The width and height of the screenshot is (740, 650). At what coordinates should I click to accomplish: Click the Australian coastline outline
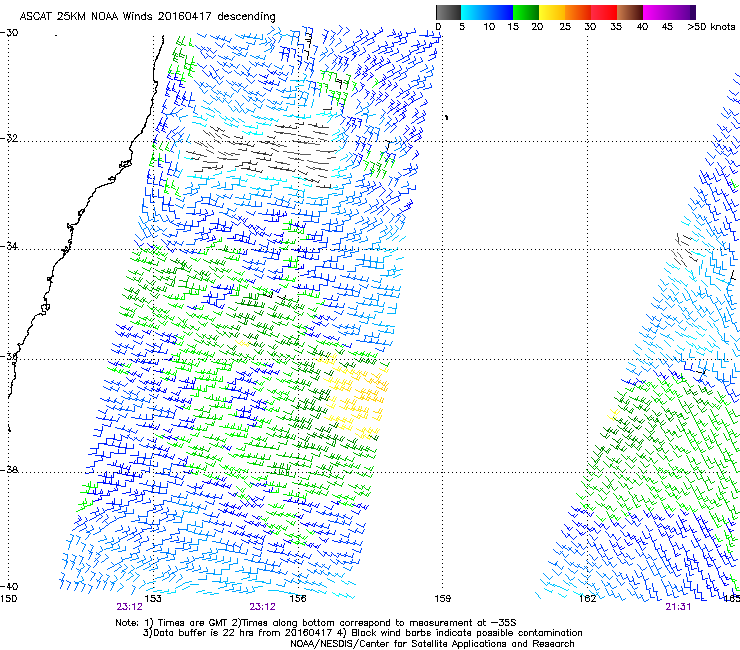[85, 217]
